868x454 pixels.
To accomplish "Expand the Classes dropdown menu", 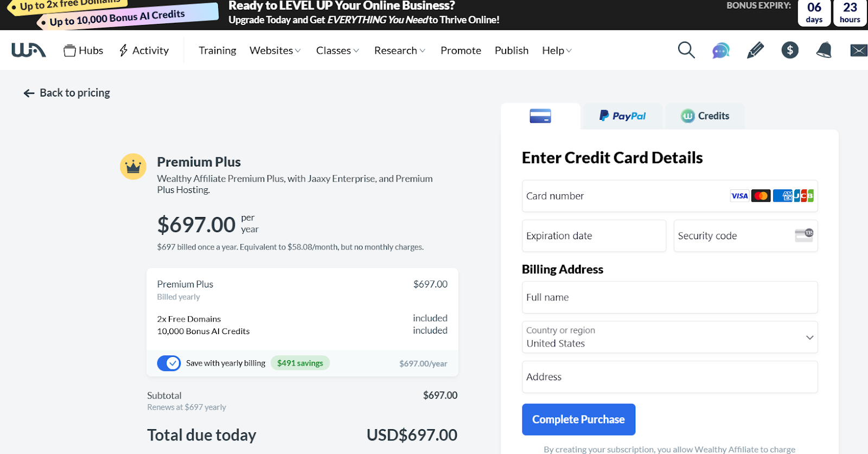I will [x=337, y=50].
